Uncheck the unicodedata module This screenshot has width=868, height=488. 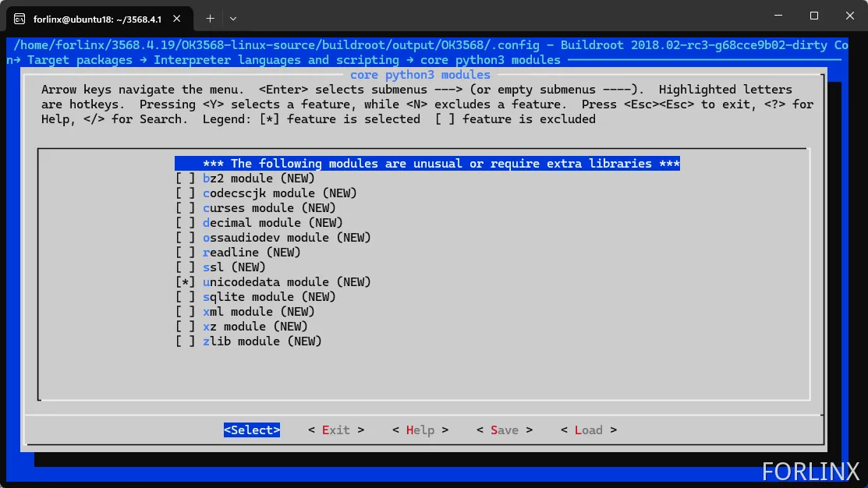185,282
